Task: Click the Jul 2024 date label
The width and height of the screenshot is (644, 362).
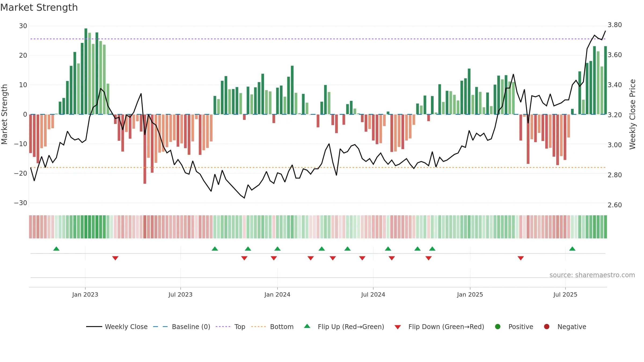Action: 373,294
